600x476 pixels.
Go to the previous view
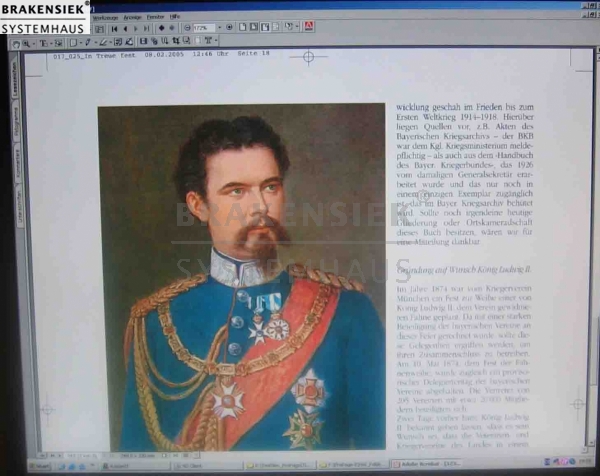(161, 28)
